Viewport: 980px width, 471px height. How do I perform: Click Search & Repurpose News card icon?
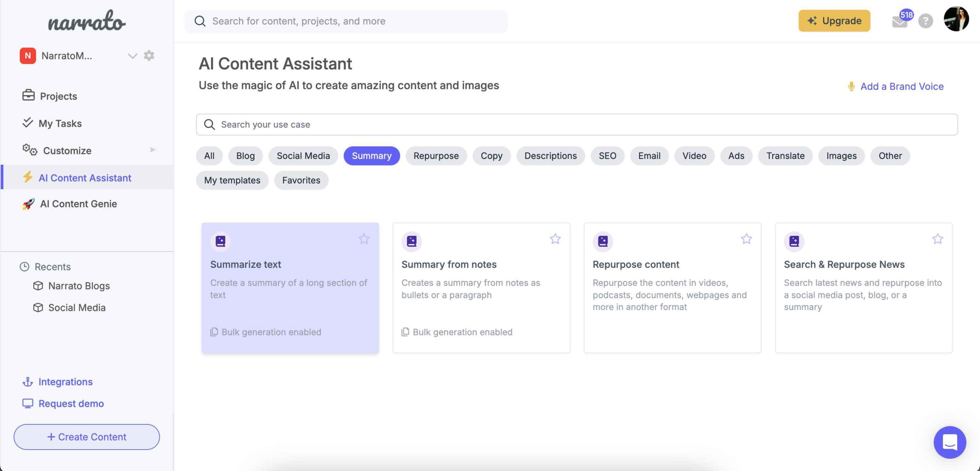pyautogui.click(x=794, y=241)
